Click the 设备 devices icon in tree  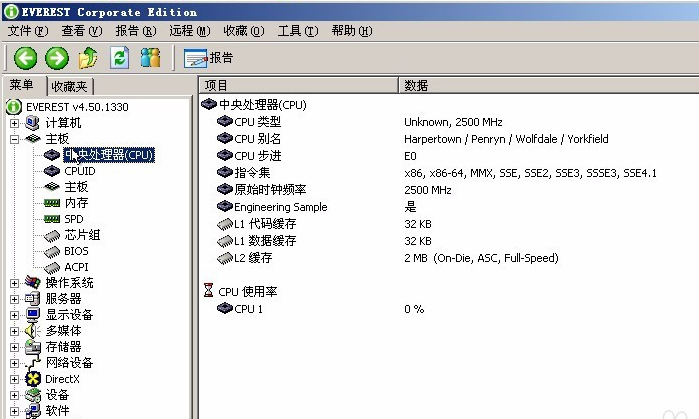click(x=33, y=395)
